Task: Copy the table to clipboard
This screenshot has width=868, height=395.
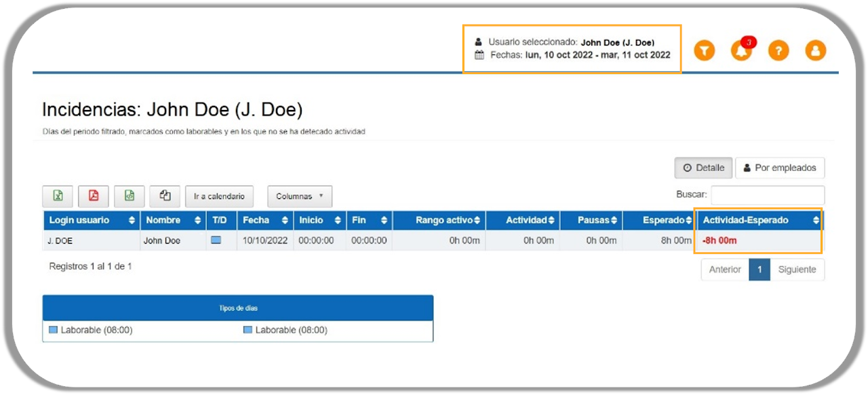Action: point(165,196)
